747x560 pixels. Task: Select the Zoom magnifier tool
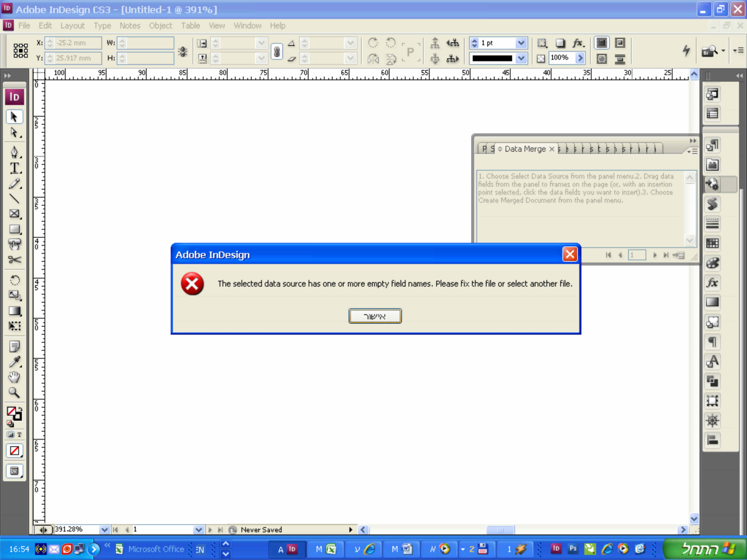click(14, 392)
